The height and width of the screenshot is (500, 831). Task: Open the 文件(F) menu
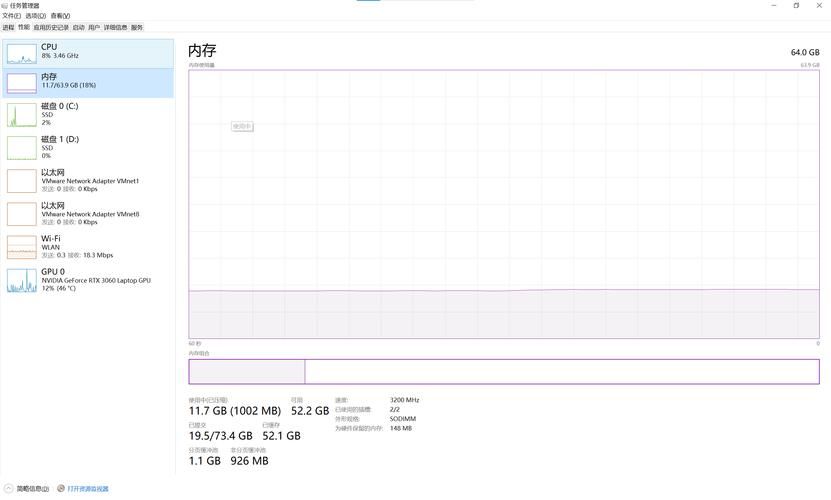tap(11, 16)
